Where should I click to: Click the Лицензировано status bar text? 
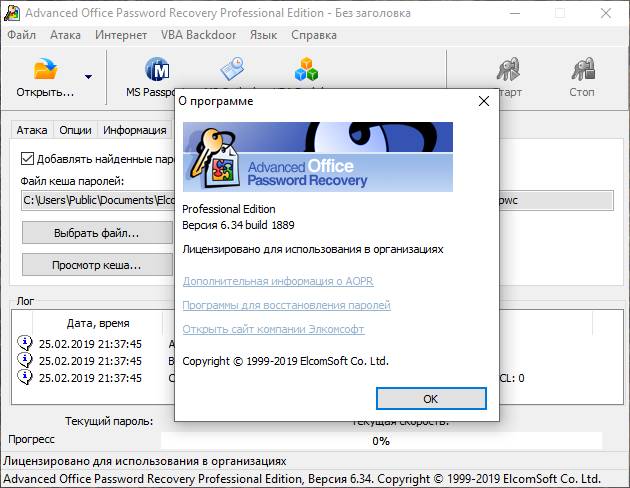tap(145, 461)
